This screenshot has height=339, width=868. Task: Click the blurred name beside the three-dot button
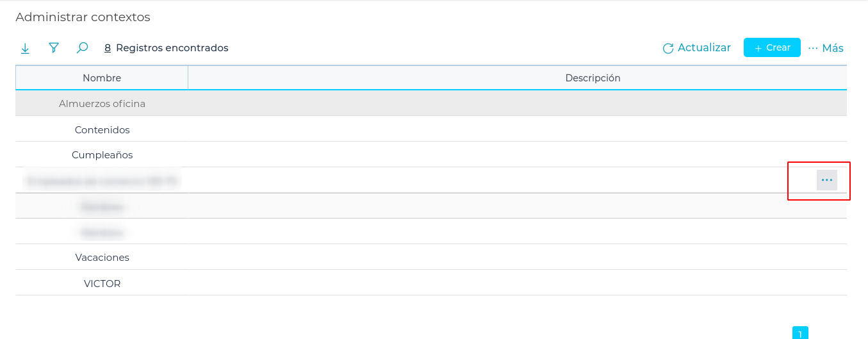point(102,181)
